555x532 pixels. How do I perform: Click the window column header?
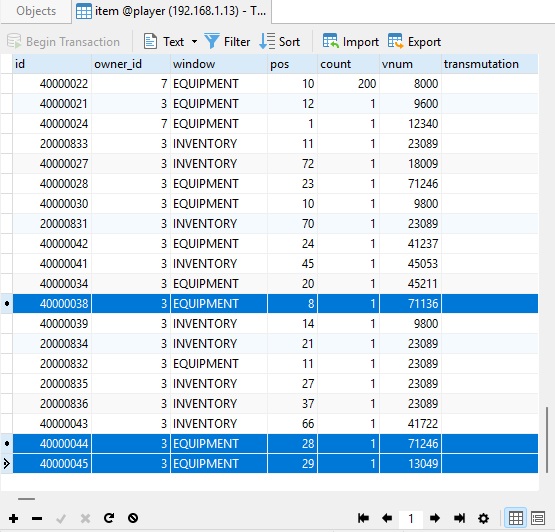pos(219,64)
